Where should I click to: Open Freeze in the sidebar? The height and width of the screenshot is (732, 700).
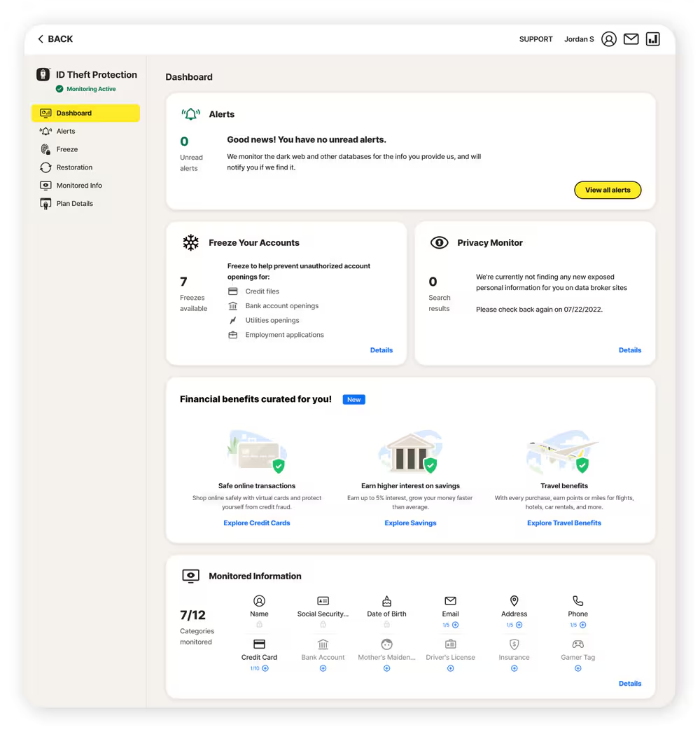click(85, 149)
